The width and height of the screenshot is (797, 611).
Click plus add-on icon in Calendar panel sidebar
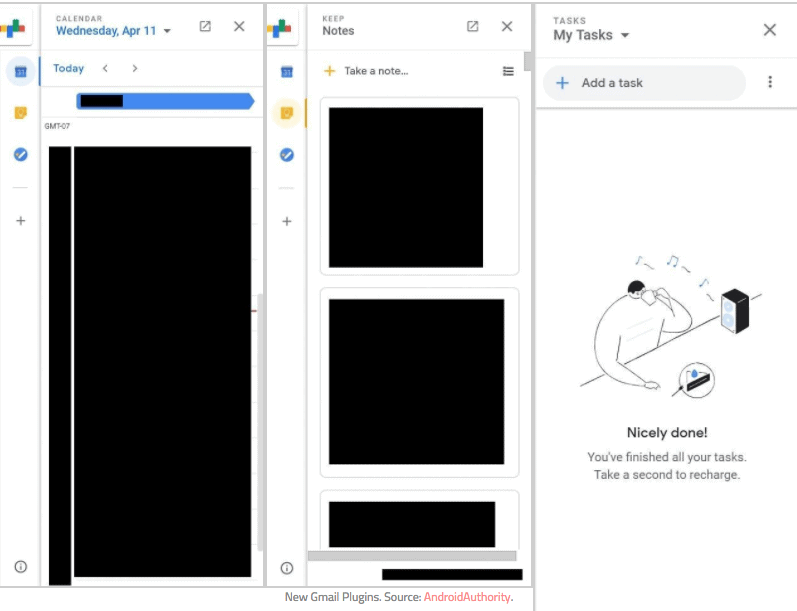point(20,221)
